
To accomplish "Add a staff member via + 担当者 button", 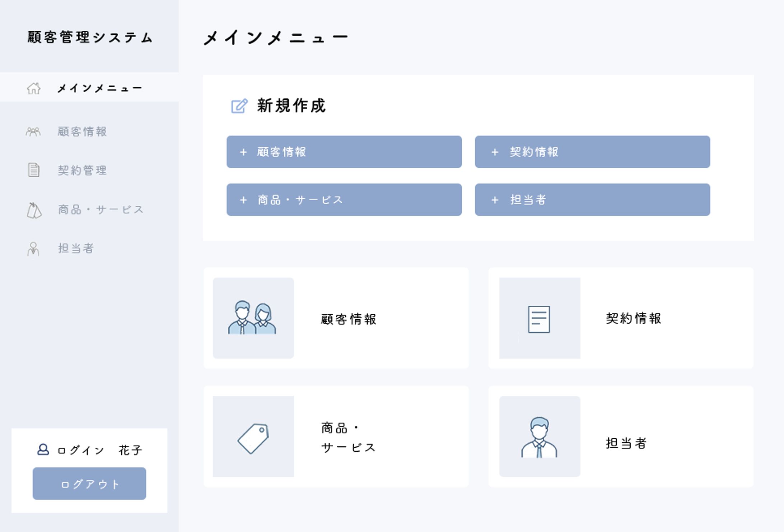I will click(x=592, y=200).
